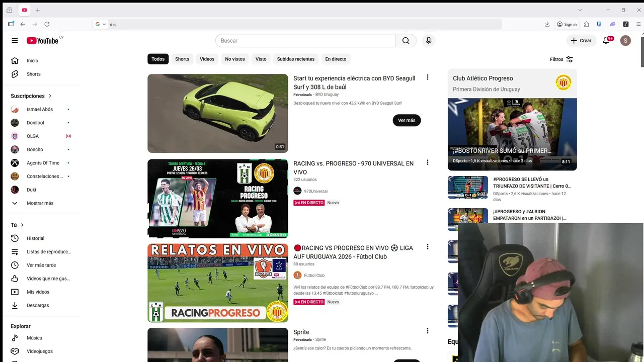Open the Relatos en vivo Racing Progreso thumbnail
This screenshot has width=644, height=362.
(218, 283)
